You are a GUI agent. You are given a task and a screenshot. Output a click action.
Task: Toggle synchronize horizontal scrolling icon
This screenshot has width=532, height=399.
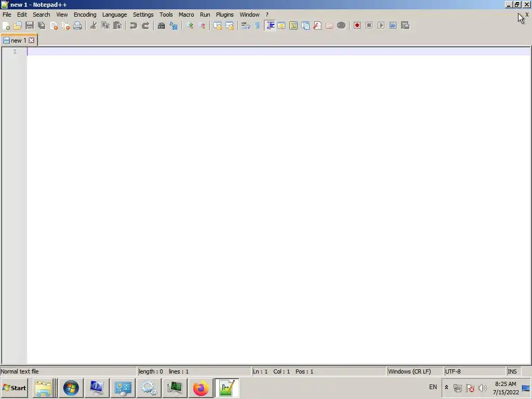coord(230,26)
